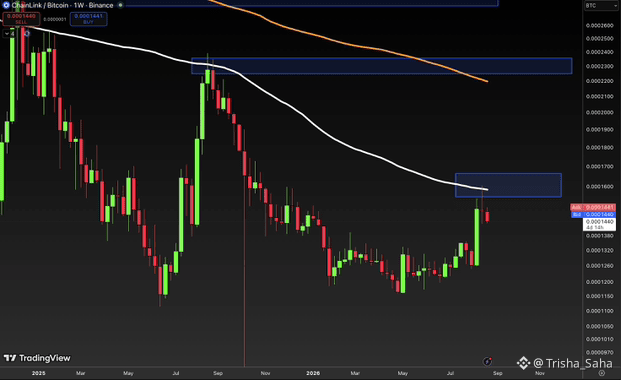Click the 0.0002200 price scale label
This screenshot has height=380, width=621.
[599, 81]
